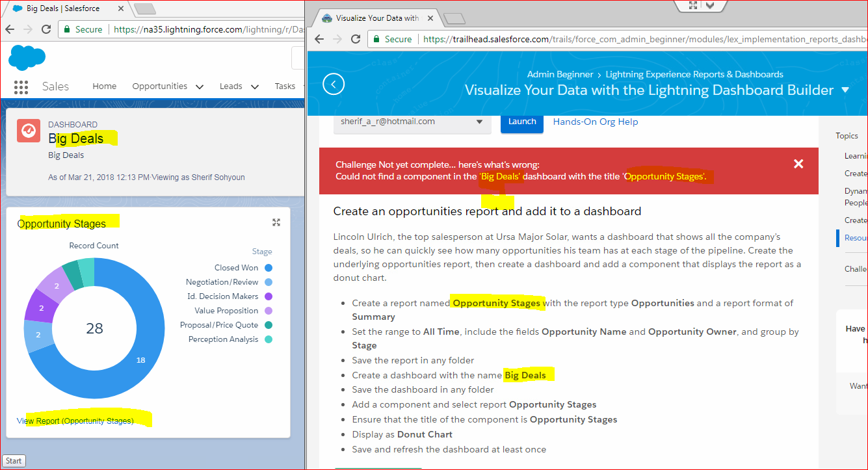Expand the Opportunities nav dropdown chevron
Viewport: 868px width, 470px height.
(199, 86)
